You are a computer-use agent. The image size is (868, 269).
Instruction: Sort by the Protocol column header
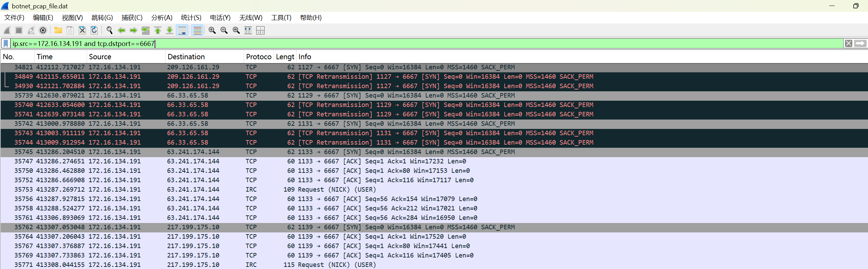click(x=259, y=57)
